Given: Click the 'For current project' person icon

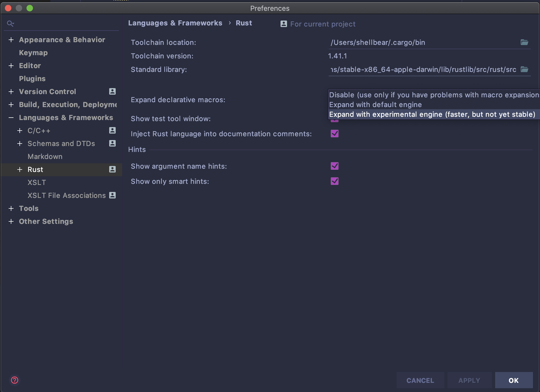Looking at the screenshot, I should point(283,24).
